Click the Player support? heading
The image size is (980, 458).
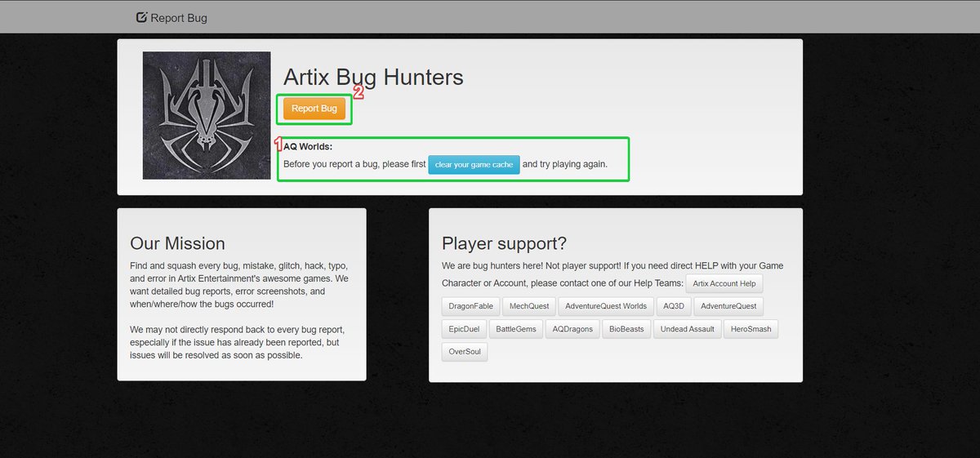504,243
